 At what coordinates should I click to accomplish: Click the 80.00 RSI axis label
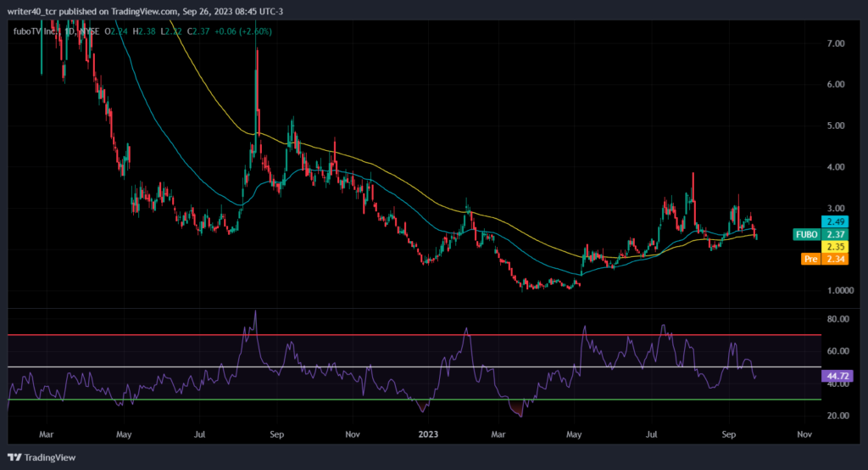point(837,319)
